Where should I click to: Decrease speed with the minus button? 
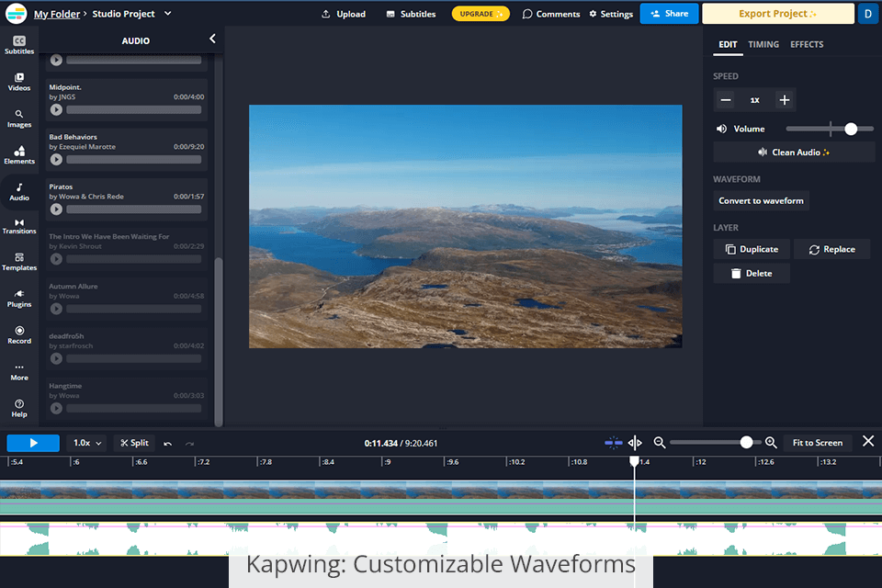726,100
